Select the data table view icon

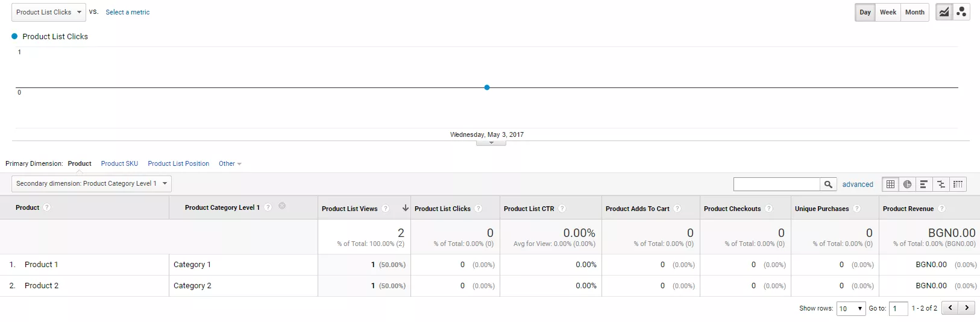point(890,185)
